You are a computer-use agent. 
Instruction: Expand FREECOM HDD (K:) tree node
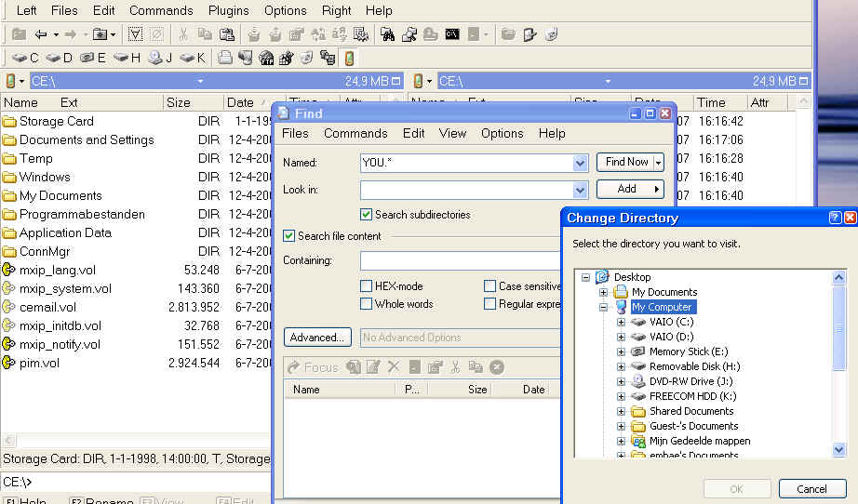[621, 396]
